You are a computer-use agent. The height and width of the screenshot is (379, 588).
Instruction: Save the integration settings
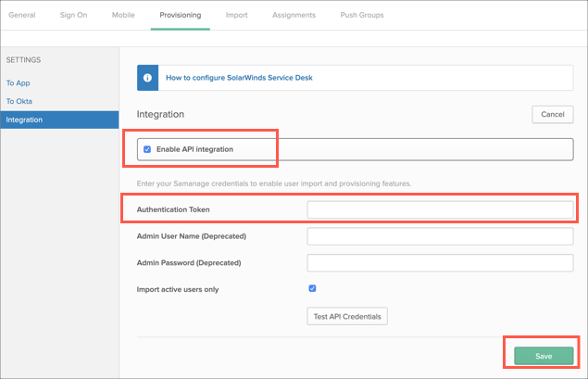click(544, 356)
